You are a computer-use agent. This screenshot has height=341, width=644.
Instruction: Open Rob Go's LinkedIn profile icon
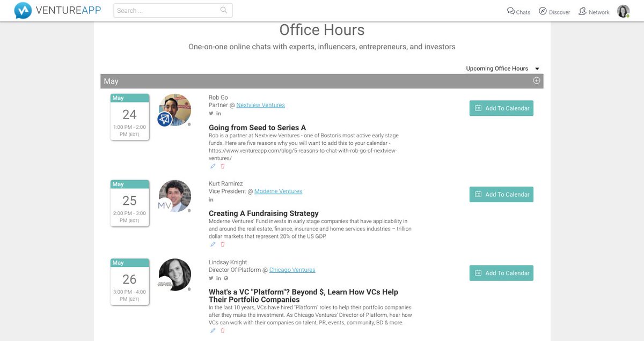point(219,113)
